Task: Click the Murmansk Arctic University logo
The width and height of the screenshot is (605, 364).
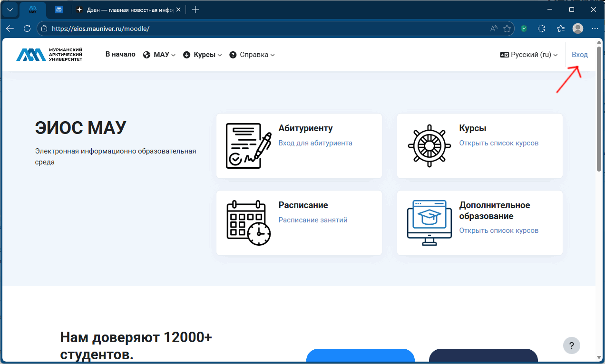Action: pyautogui.click(x=49, y=55)
